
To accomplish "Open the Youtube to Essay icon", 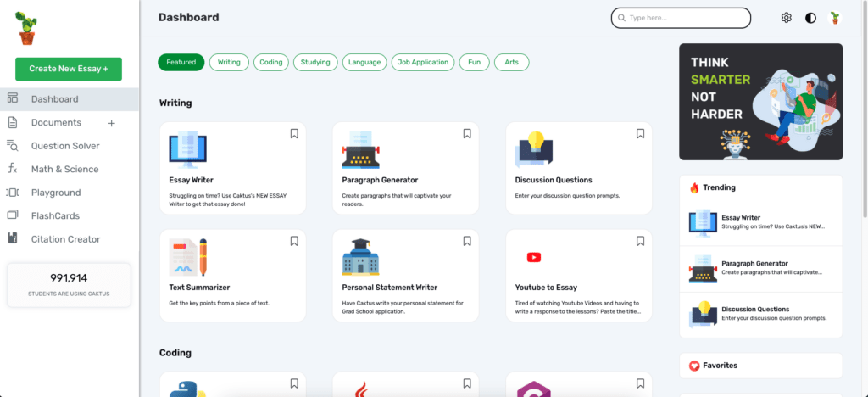I will tap(534, 257).
